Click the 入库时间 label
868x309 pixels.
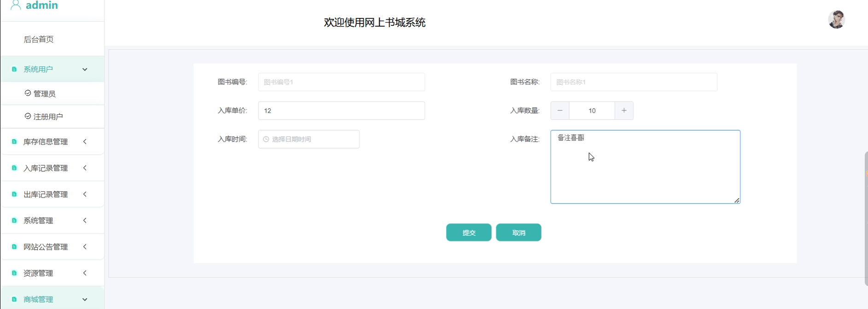pos(232,139)
